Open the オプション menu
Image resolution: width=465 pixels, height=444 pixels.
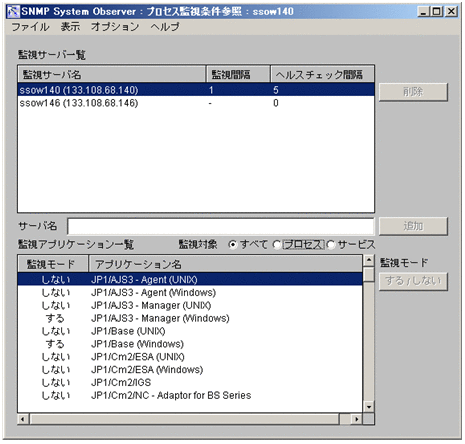[x=115, y=27]
